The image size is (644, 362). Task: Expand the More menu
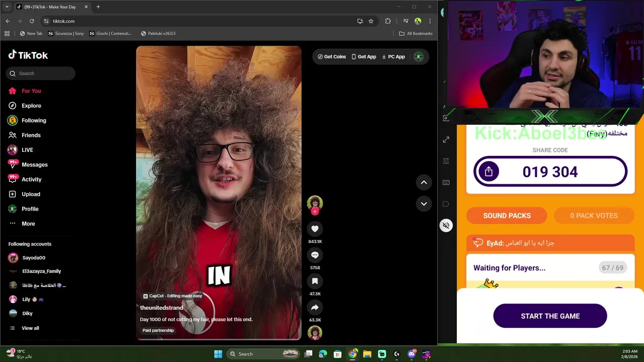point(22,223)
